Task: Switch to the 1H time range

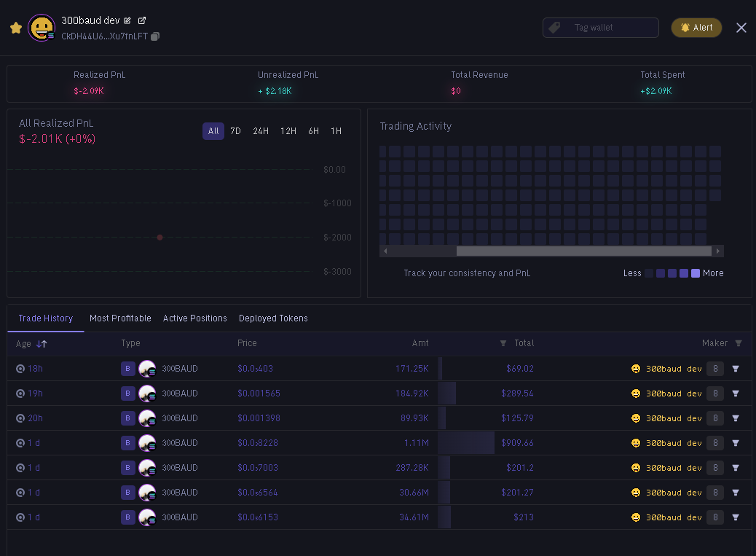Action: (336, 131)
